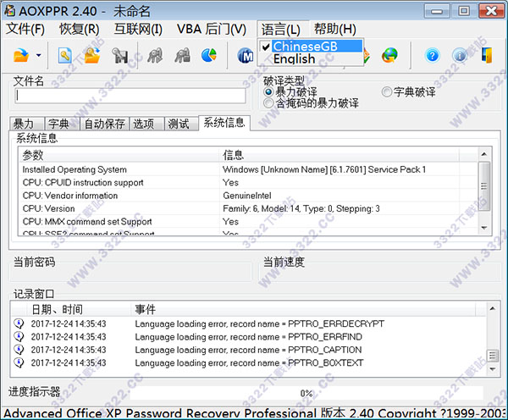Click the log event text ending in PPTRO_CAPTION
This screenshot has width=508, height=420.
pos(248,350)
